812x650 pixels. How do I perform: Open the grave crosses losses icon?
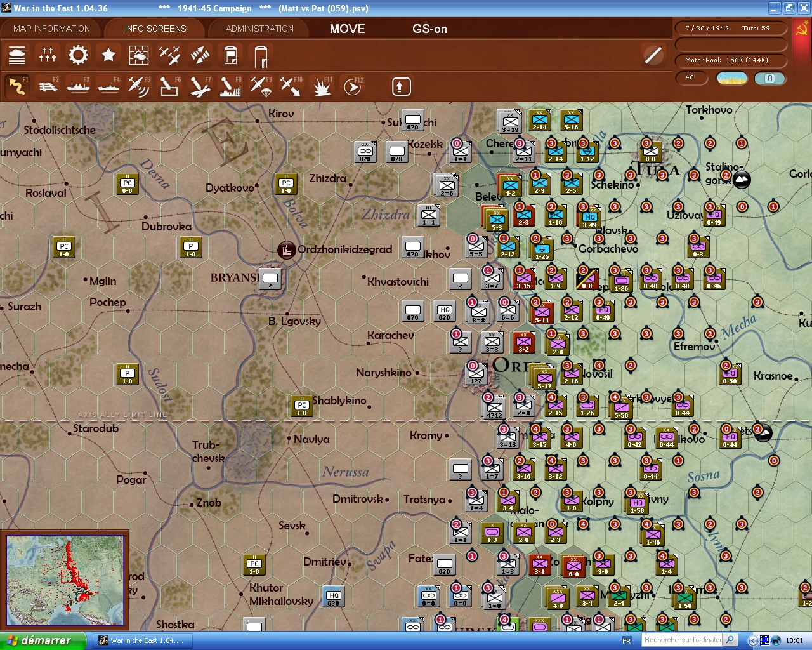[48, 55]
